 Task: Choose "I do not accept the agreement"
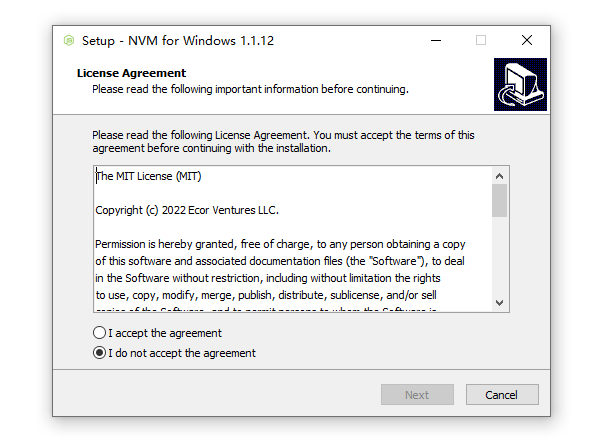click(99, 353)
